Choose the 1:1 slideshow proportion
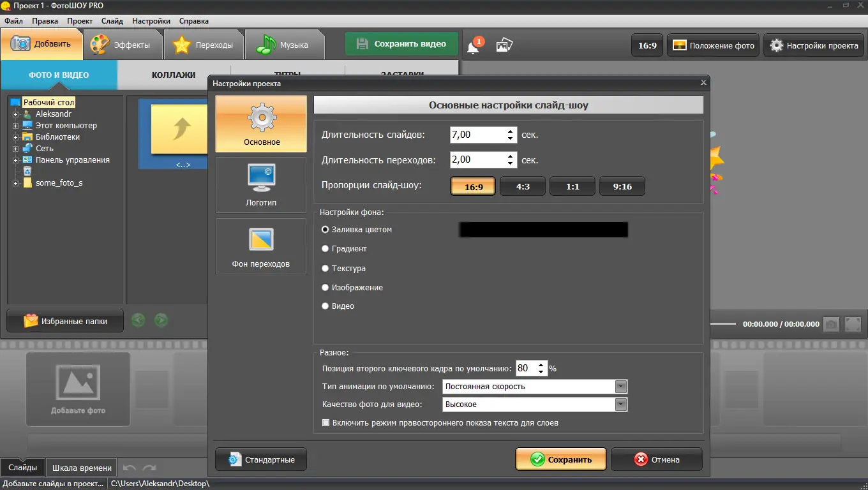This screenshot has height=490, width=868. coord(572,186)
